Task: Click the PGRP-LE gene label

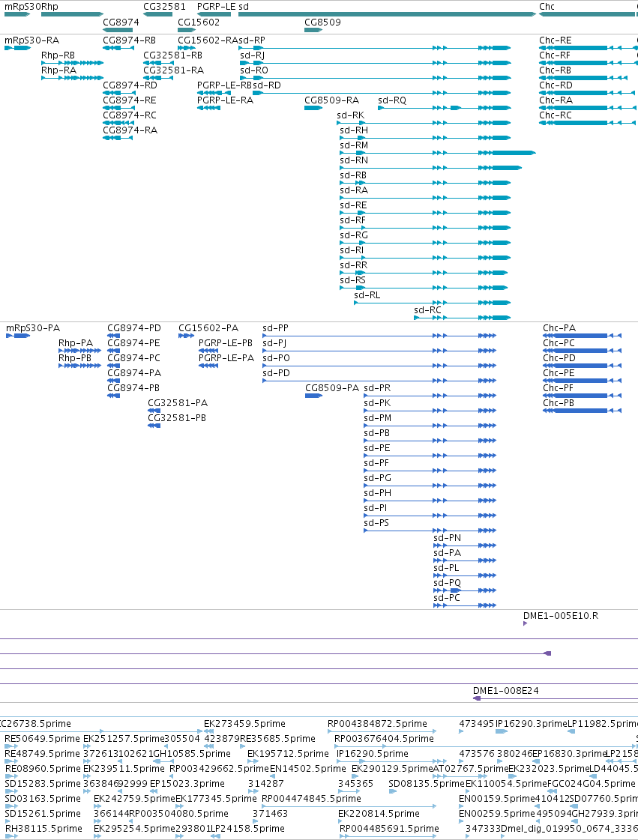Action: coord(216,7)
